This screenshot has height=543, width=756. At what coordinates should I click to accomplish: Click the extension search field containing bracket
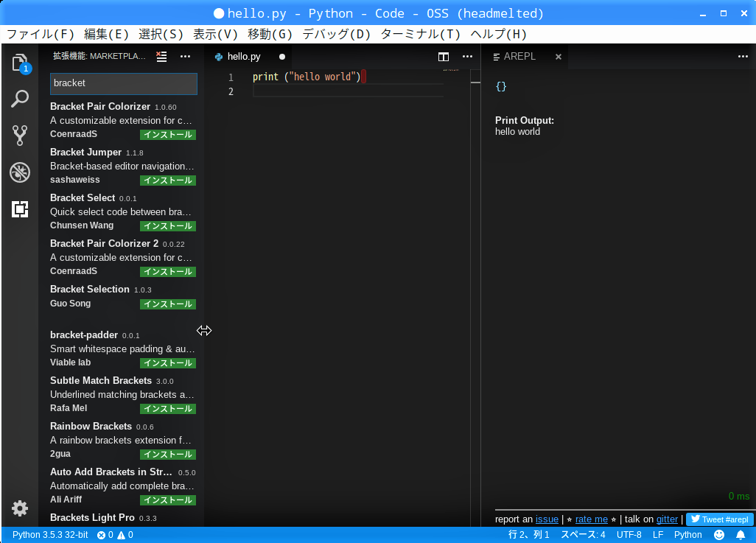pos(124,83)
